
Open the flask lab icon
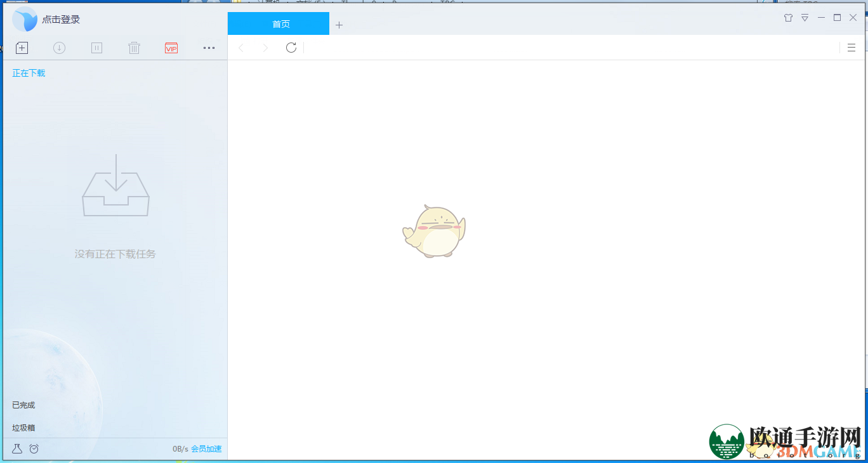pyautogui.click(x=17, y=448)
